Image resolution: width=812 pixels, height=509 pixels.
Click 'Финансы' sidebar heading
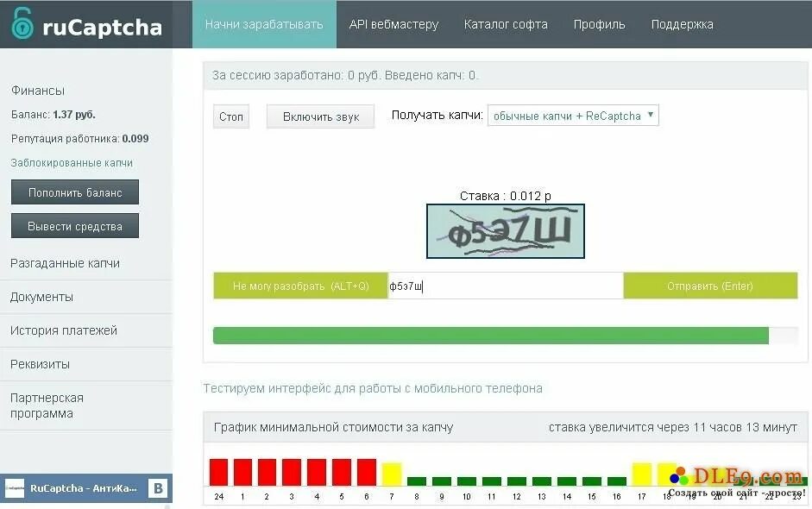[38, 91]
